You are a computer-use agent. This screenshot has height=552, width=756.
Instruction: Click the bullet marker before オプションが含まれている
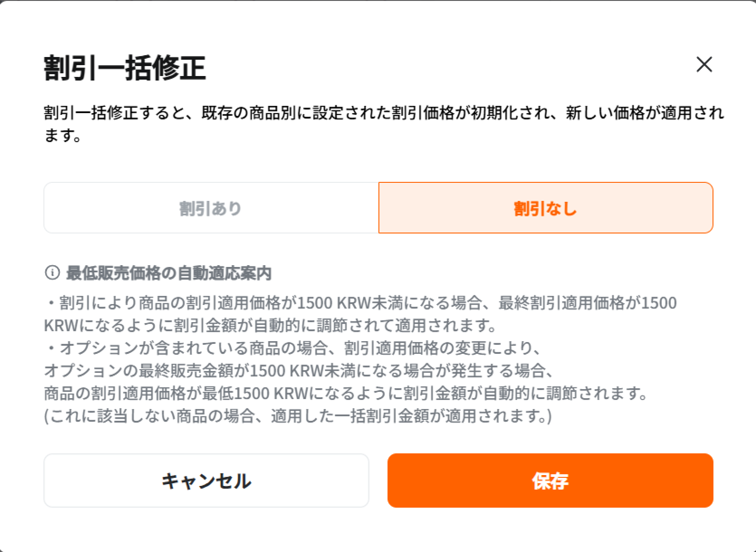[x=51, y=348]
